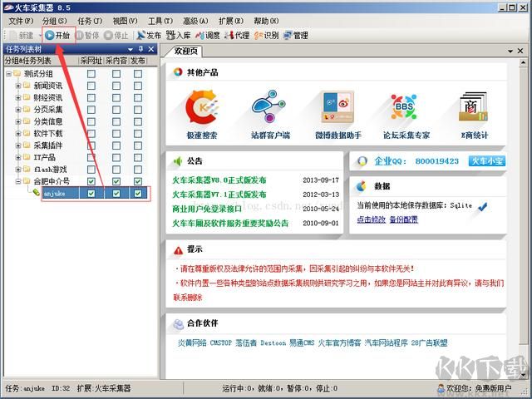532x399 pixels.
Task: Open 火车采集器V8.0正式版发布 announcement
Action: 219,180
